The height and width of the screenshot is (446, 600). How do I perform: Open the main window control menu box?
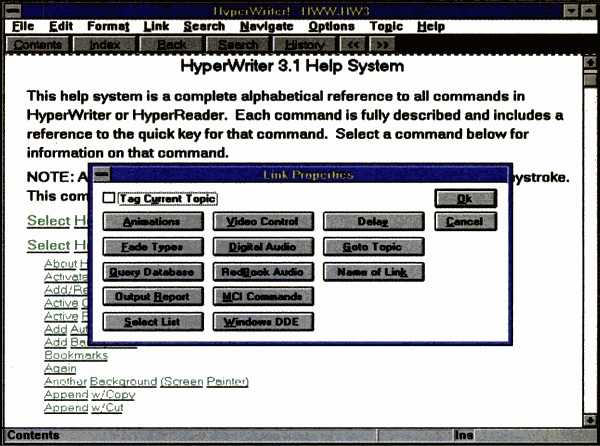[x=13, y=8]
